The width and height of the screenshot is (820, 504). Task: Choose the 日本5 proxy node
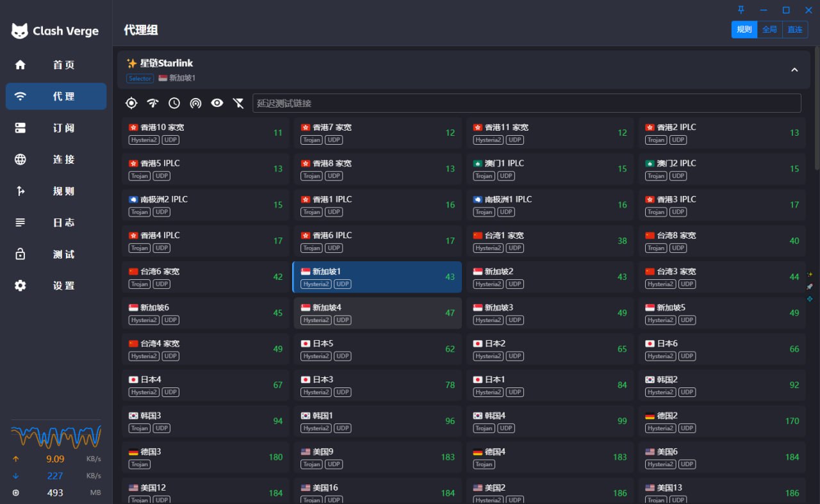377,349
